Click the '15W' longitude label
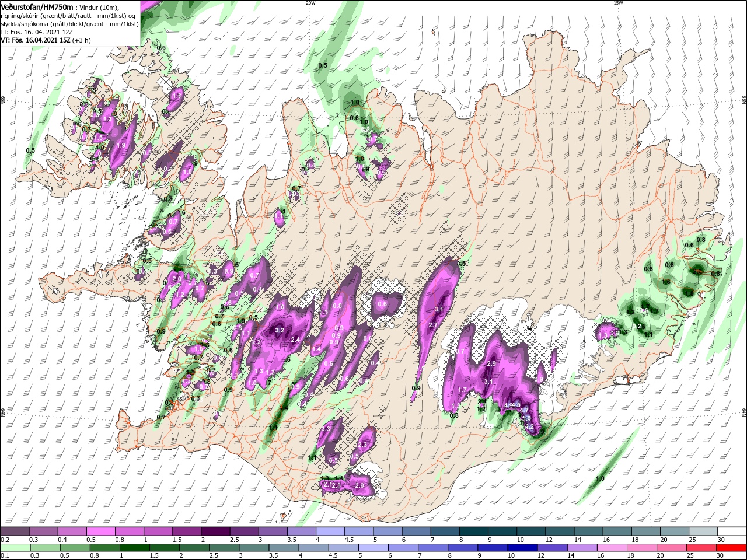Viewport: 747px width, 560px height. tap(617, 3)
